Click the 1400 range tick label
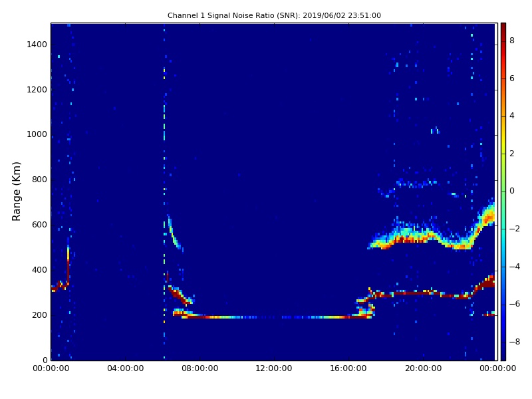This screenshot has width=532, height=399. tap(36, 45)
